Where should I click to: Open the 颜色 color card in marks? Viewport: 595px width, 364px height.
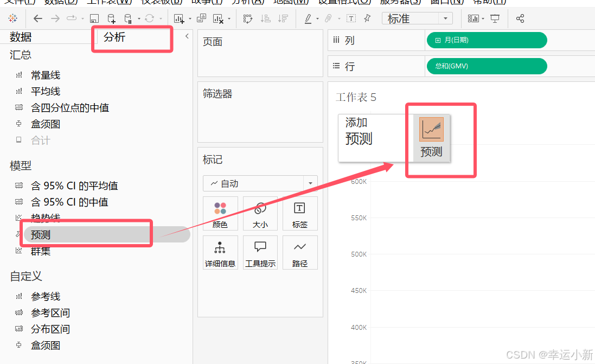220,213
